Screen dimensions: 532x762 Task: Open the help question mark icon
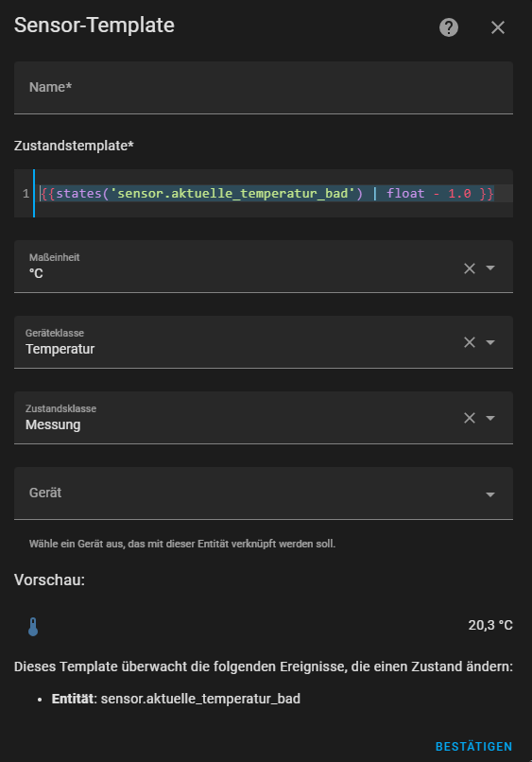coord(449,27)
